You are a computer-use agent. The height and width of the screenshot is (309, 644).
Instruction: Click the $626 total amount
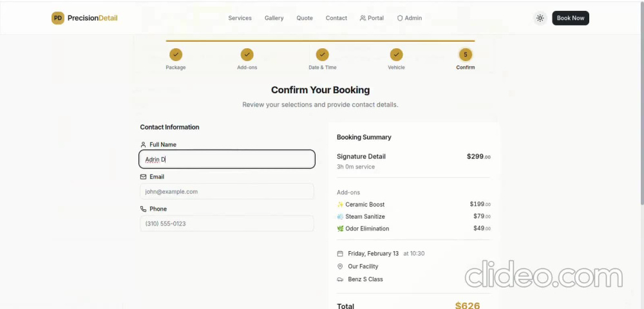(x=468, y=305)
